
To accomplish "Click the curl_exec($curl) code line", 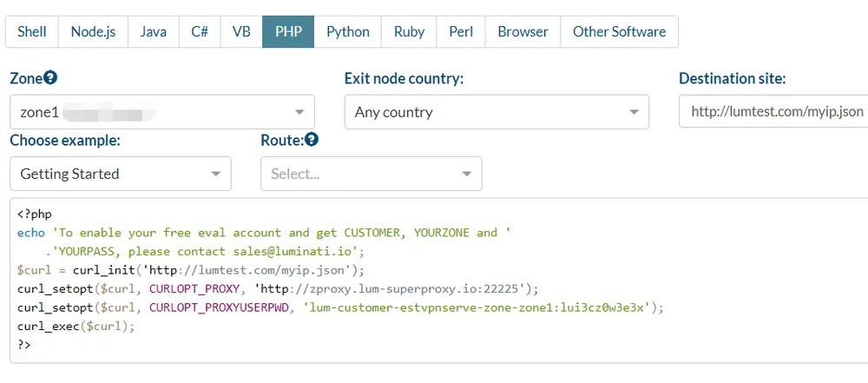I will 76,327.
